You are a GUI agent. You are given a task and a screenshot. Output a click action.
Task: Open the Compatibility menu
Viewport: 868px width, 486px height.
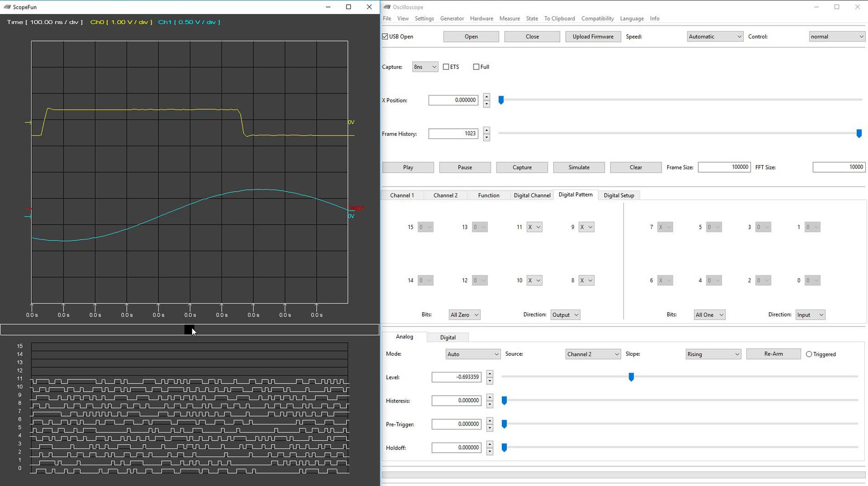click(x=597, y=18)
